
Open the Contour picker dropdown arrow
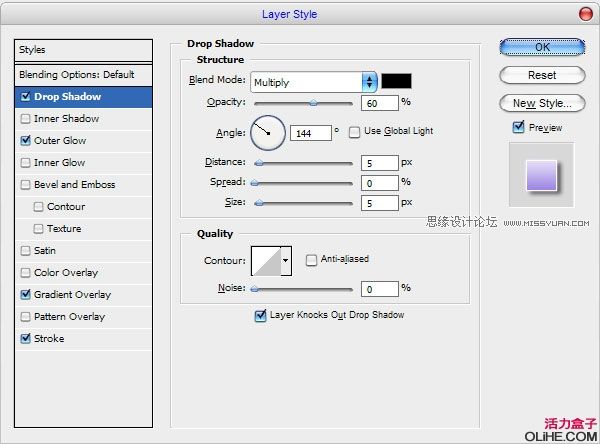pos(286,261)
